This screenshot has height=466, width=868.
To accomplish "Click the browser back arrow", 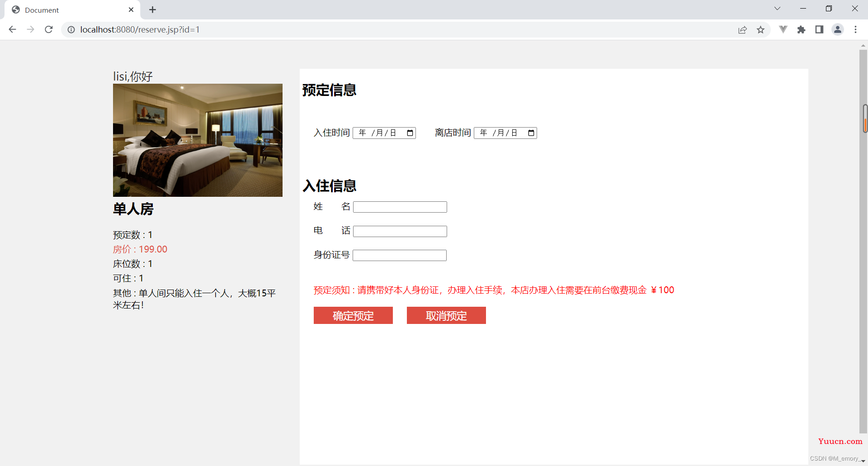I will click(x=12, y=29).
